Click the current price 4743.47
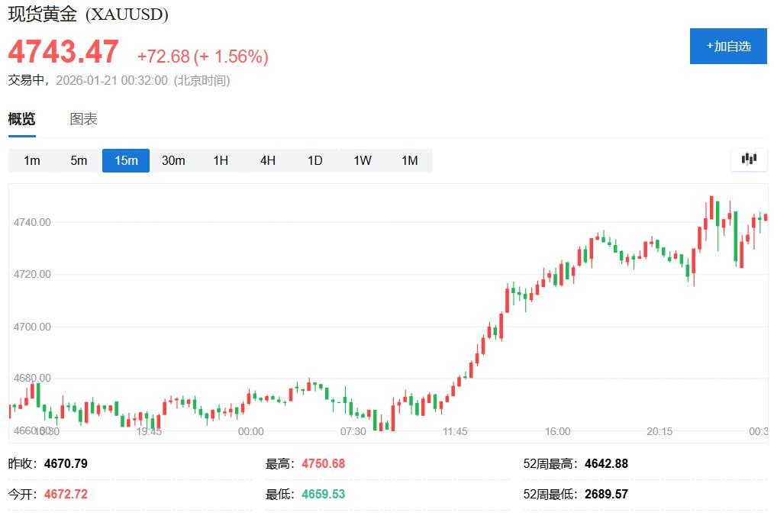 click(x=64, y=52)
